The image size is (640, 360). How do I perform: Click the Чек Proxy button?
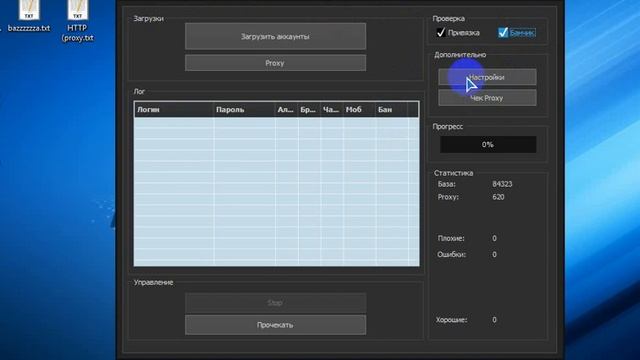[x=487, y=98]
